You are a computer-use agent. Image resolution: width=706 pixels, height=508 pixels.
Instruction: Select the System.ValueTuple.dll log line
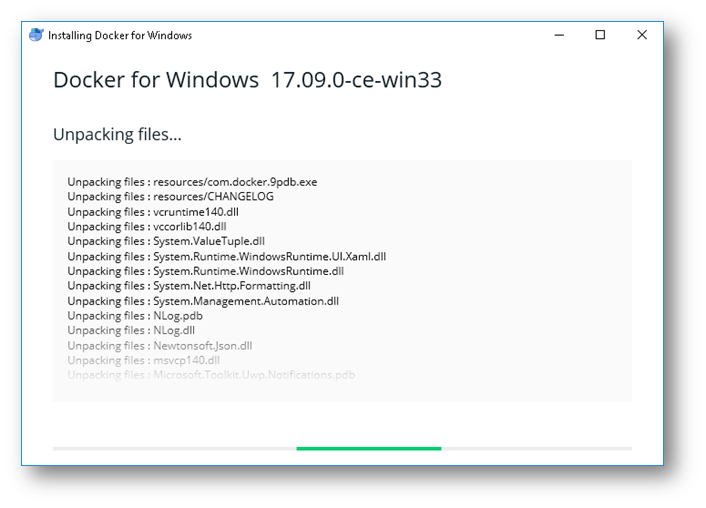coord(166,241)
